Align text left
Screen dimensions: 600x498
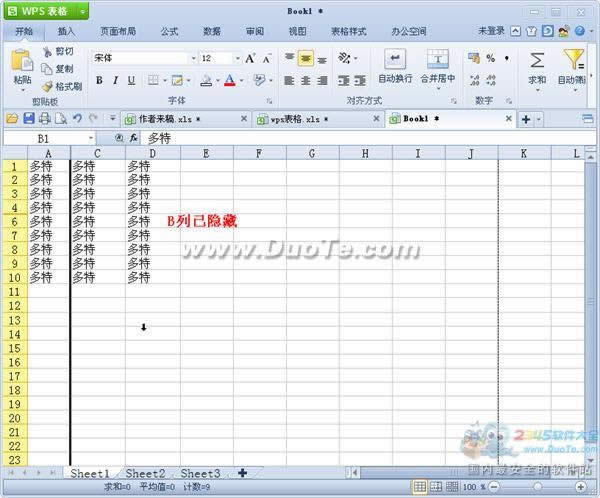point(290,80)
